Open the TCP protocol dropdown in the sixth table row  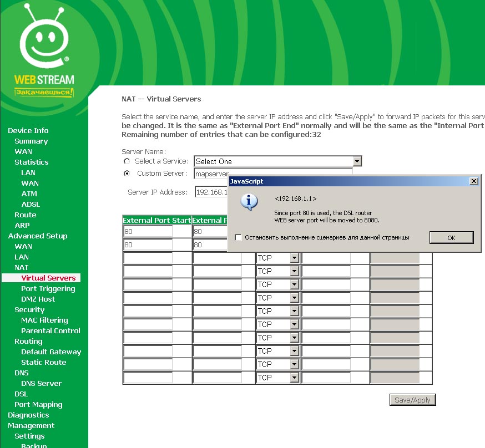click(x=277, y=298)
